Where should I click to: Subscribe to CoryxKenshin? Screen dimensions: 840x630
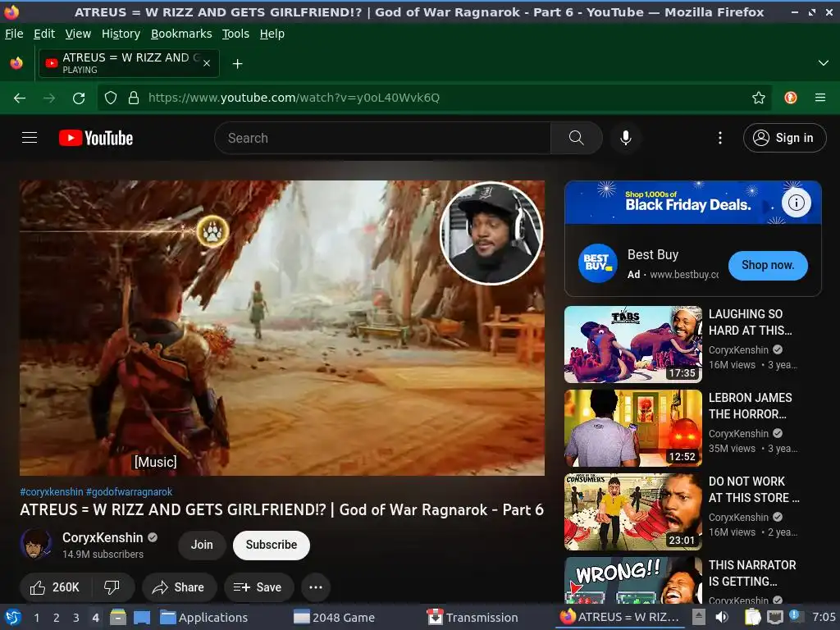coord(271,545)
